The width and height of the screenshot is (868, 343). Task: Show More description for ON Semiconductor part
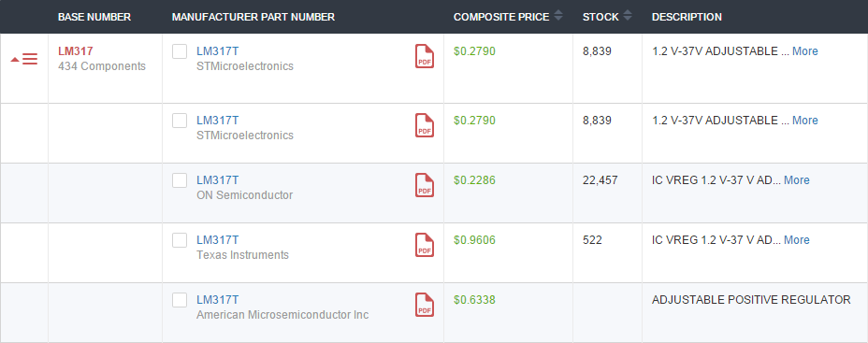(797, 180)
